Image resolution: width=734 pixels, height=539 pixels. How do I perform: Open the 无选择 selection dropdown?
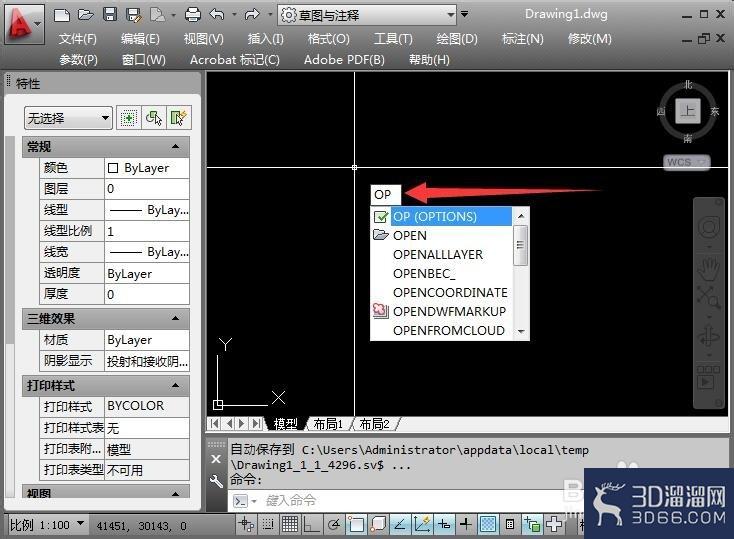(68, 118)
